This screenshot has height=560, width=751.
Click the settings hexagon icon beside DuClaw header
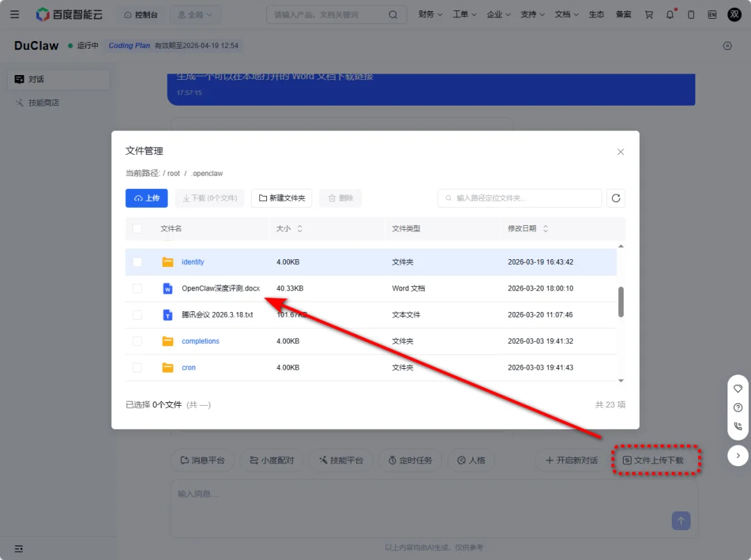click(x=727, y=46)
